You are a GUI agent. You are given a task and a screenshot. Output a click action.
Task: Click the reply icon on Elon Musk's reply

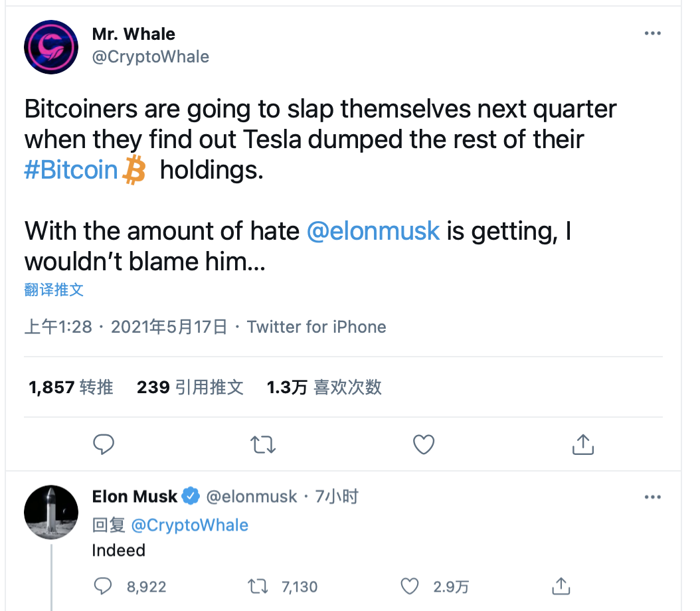point(104,586)
